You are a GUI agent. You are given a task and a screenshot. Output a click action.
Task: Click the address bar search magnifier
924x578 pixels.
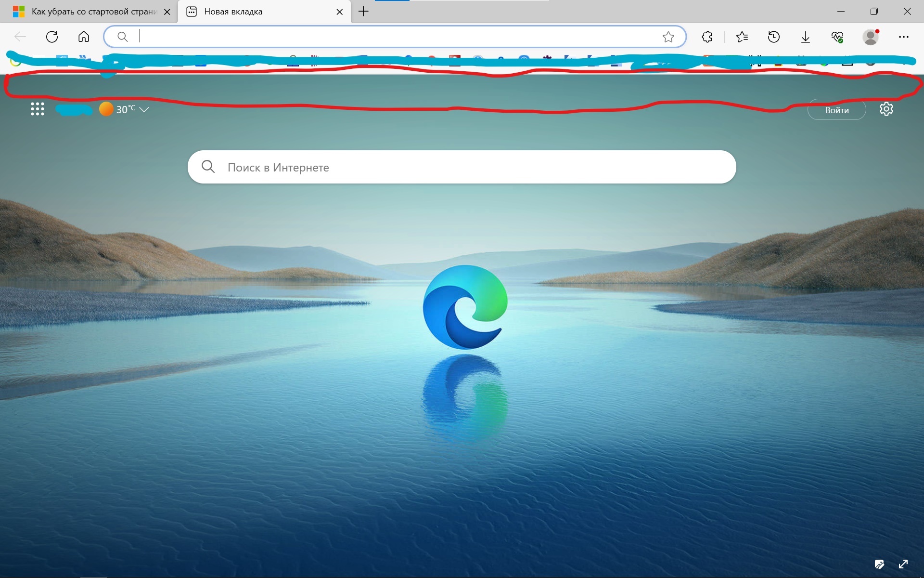point(123,37)
